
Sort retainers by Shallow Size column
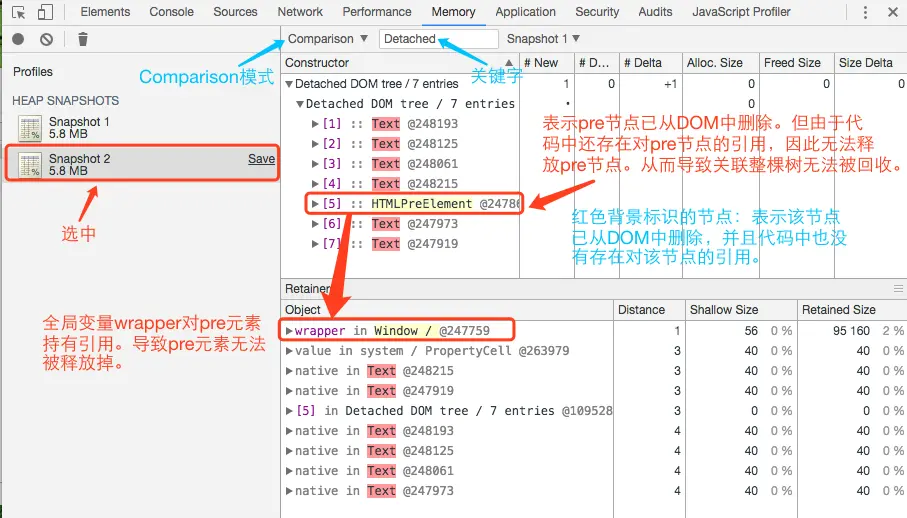tap(742, 310)
